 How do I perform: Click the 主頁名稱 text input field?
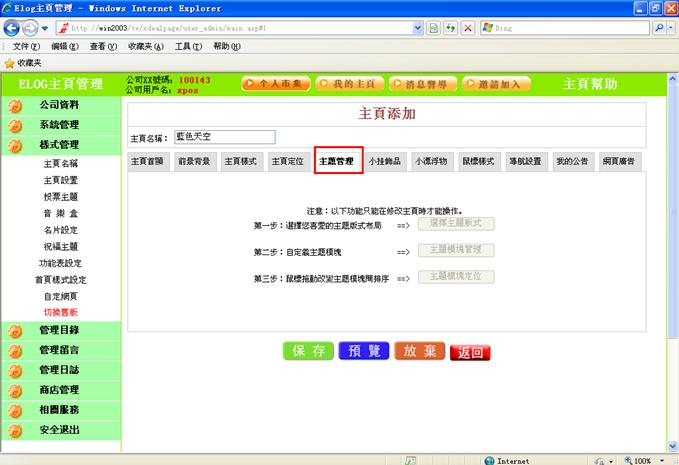(x=223, y=137)
